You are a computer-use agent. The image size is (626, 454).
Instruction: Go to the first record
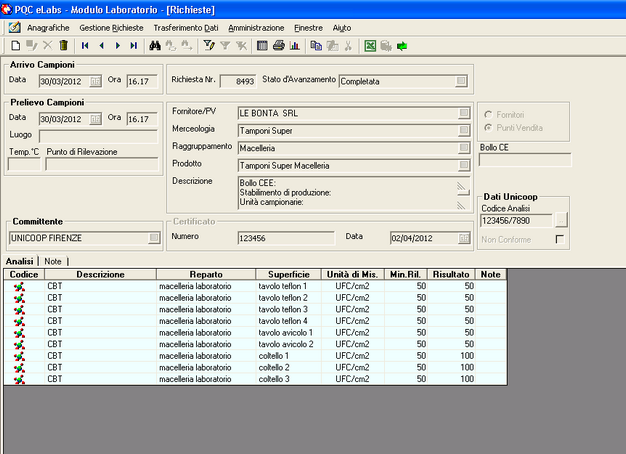[x=84, y=46]
